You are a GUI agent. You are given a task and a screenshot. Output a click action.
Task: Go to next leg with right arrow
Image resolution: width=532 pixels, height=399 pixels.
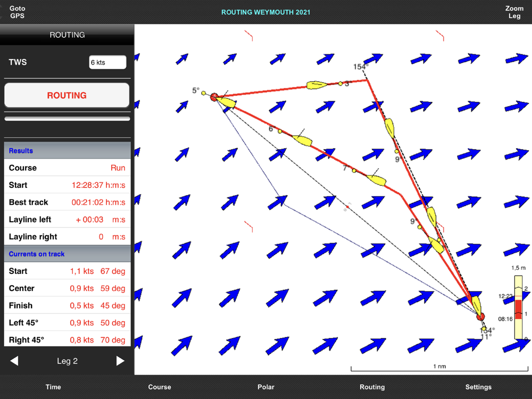click(120, 361)
